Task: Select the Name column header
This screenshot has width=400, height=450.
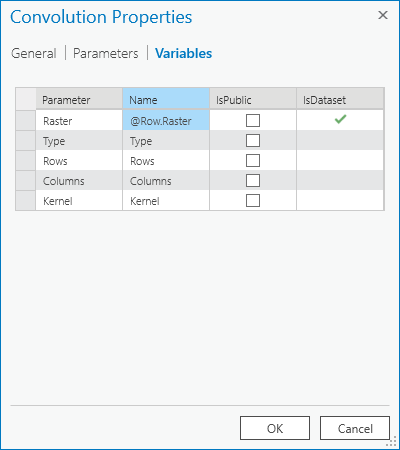Action: click(166, 99)
